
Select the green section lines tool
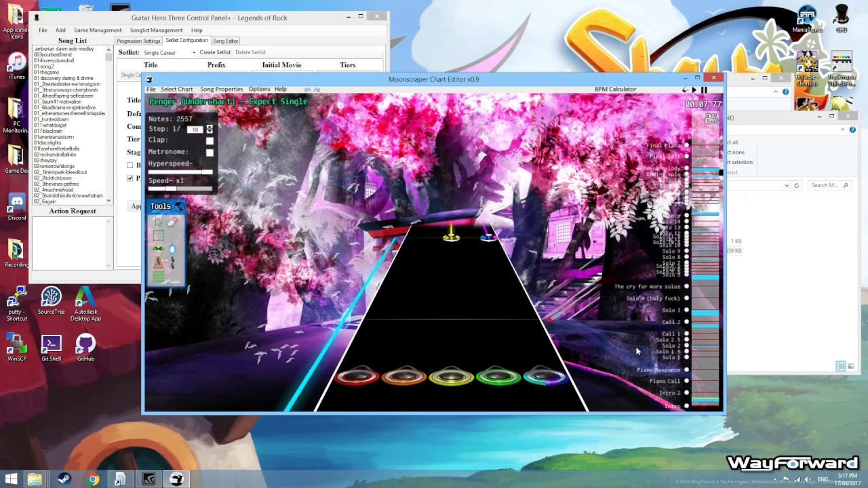pos(158,276)
